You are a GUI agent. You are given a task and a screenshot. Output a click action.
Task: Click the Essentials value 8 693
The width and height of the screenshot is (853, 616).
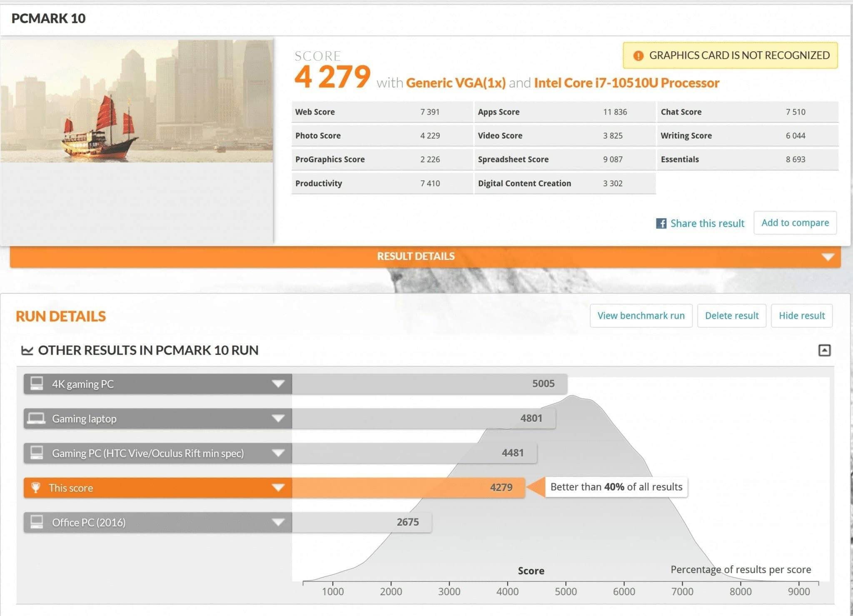coord(796,160)
